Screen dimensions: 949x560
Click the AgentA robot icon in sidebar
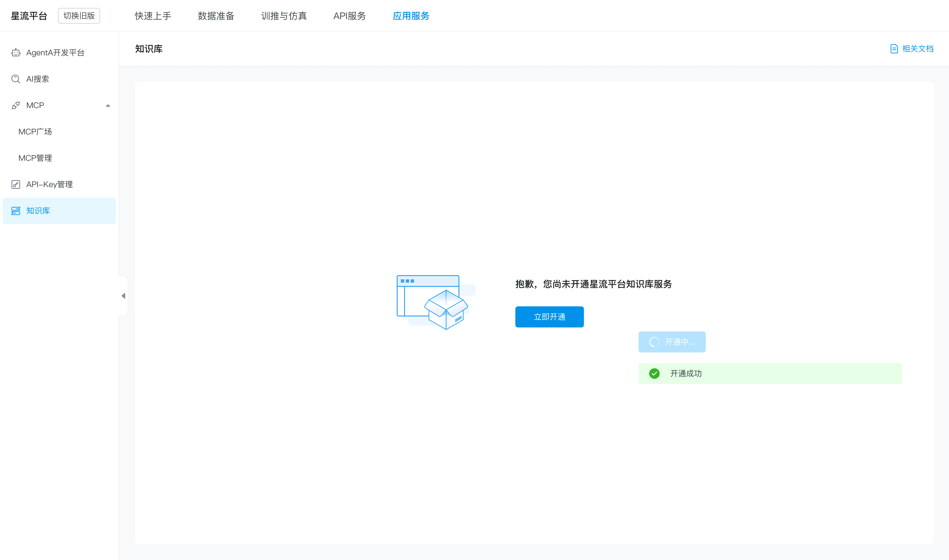[15, 52]
